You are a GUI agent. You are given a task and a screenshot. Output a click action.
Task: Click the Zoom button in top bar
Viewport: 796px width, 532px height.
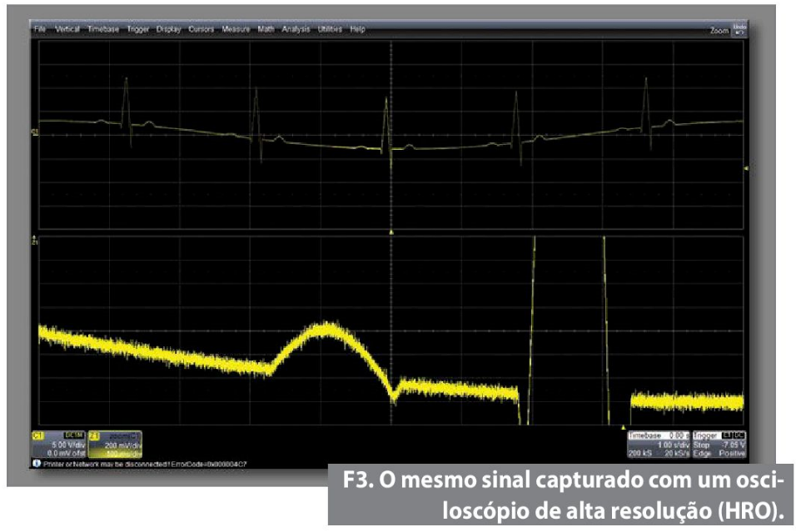pyautogui.click(x=719, y=29)
